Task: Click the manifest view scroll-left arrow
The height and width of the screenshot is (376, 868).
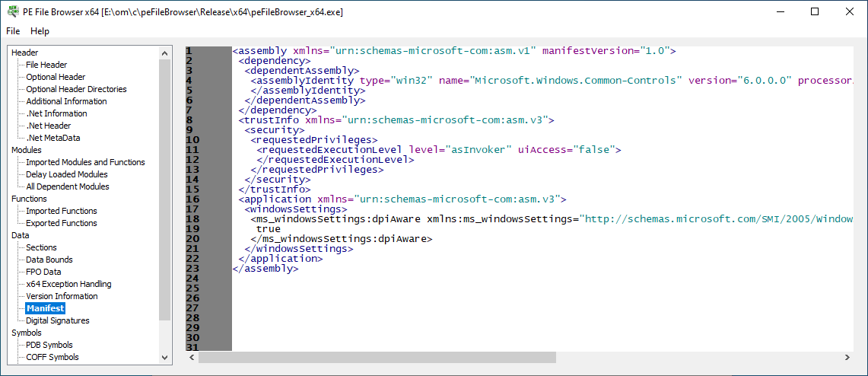Action: coord(192,358)
